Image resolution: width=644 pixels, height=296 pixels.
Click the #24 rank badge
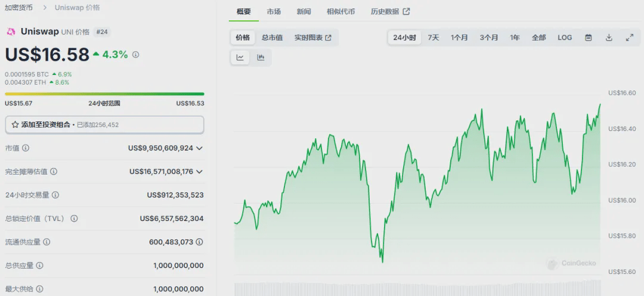102,32
